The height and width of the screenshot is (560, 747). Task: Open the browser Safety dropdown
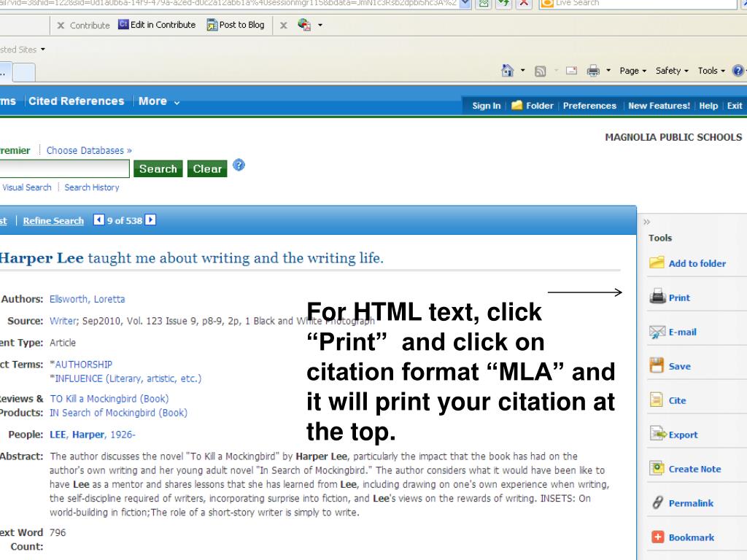pos(672,71)
